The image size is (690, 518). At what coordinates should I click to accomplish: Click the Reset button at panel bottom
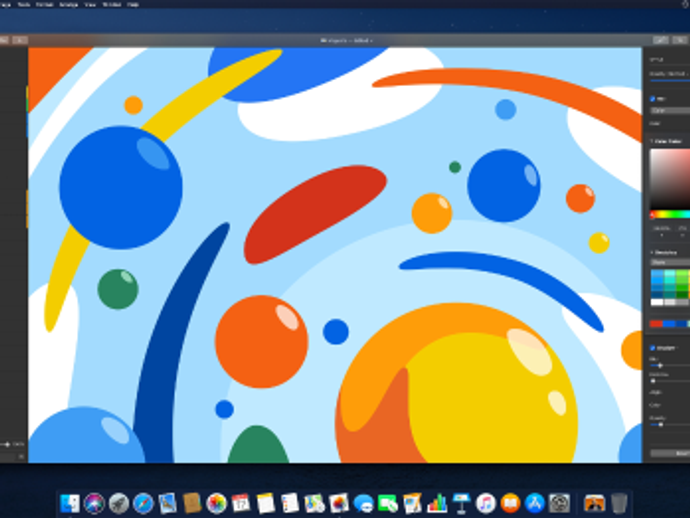click(670, 453)
